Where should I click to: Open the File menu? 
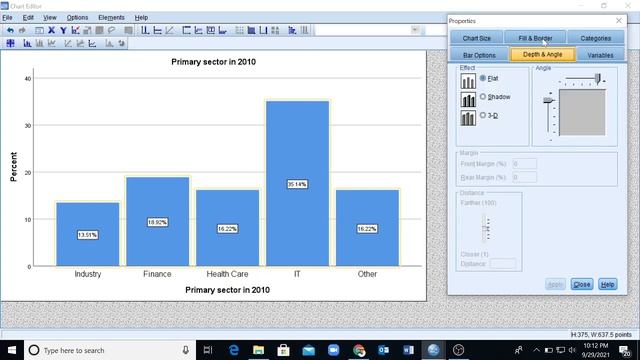click(x=7, y=18)
